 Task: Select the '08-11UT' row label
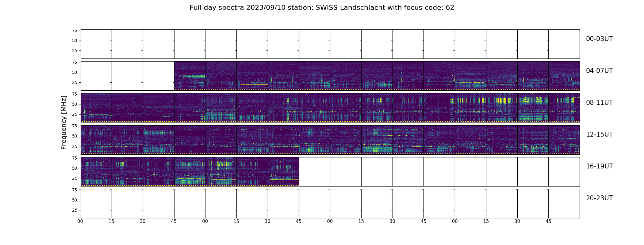(599, 103)
